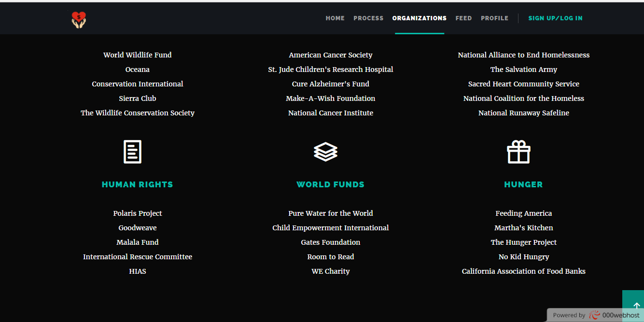The image size is (644, 322).
Task: Open California Association of Food Banks
Action: pos(524,271)
